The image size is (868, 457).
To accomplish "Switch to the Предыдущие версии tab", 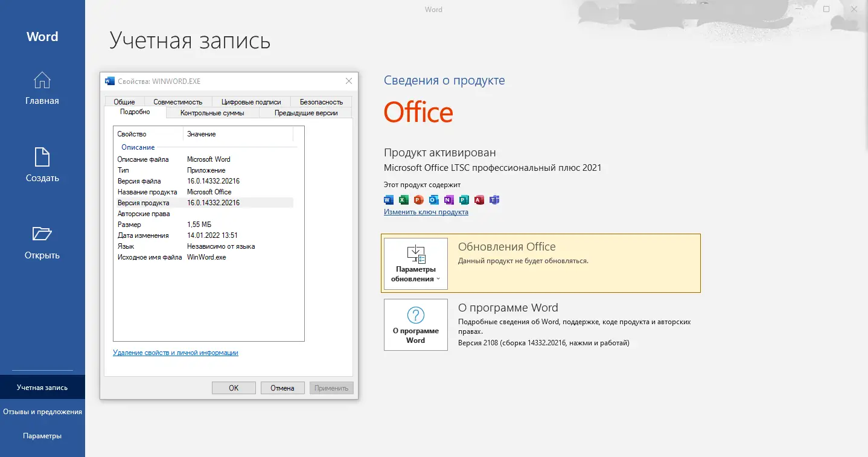I will tap(305, 113).
